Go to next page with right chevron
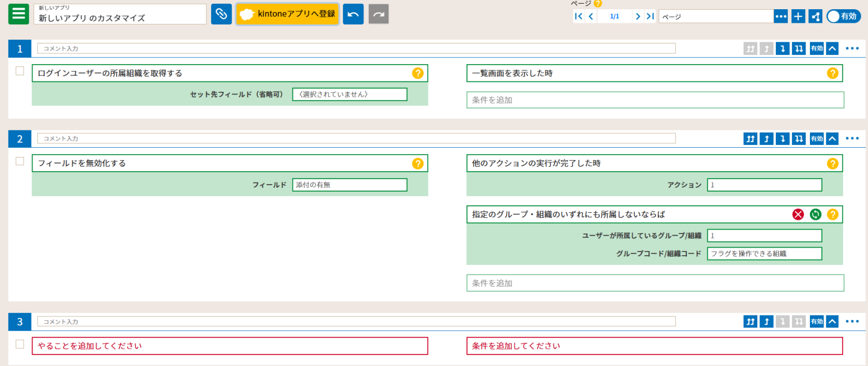Viewport: 868px width, 366px height. coord(638,16)
